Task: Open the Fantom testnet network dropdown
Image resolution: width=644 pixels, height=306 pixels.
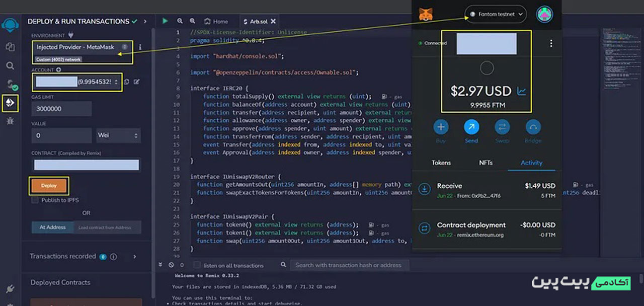Action: pos(496,14)
